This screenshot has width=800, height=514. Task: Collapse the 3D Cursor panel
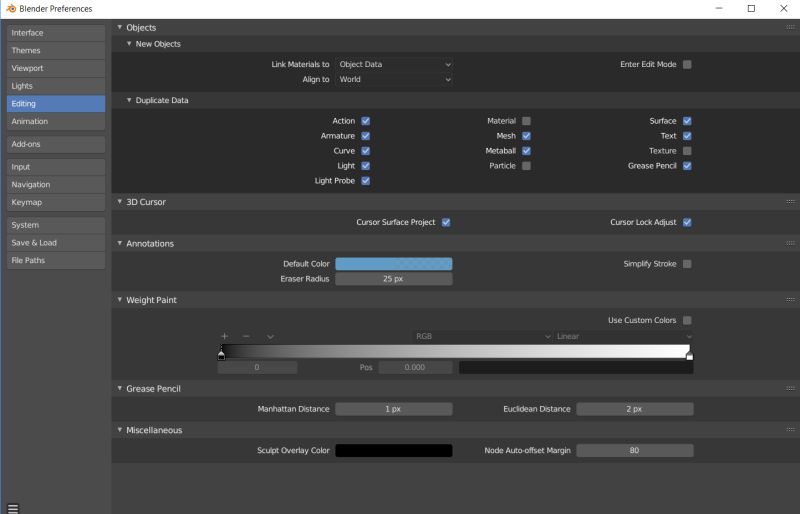[x=120, y=202]
